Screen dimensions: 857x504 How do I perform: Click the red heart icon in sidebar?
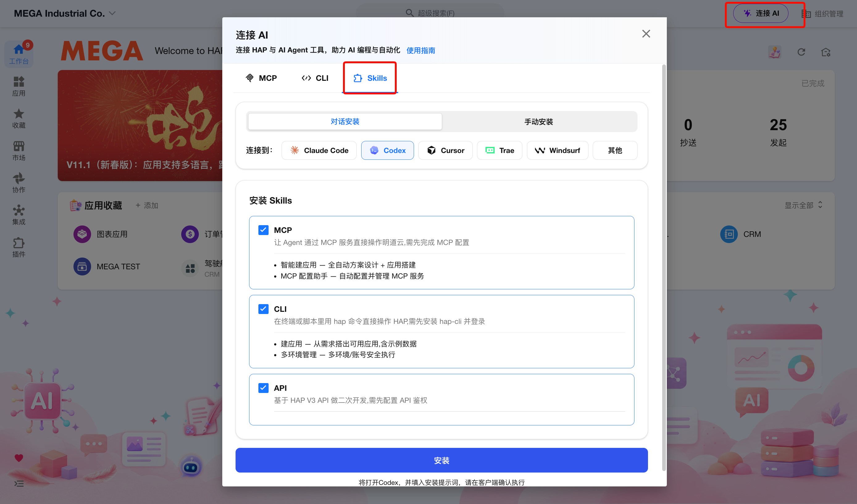(19, 458)
